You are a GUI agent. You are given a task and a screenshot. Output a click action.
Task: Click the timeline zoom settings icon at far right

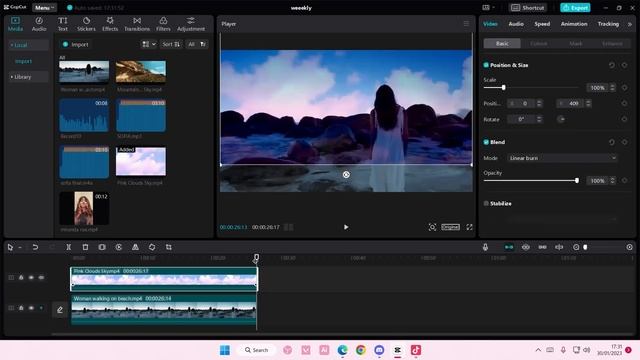tap(629, 247)
